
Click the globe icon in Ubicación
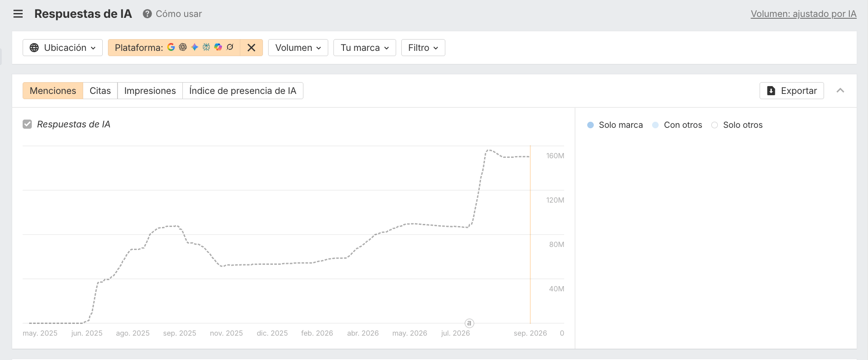34,48
